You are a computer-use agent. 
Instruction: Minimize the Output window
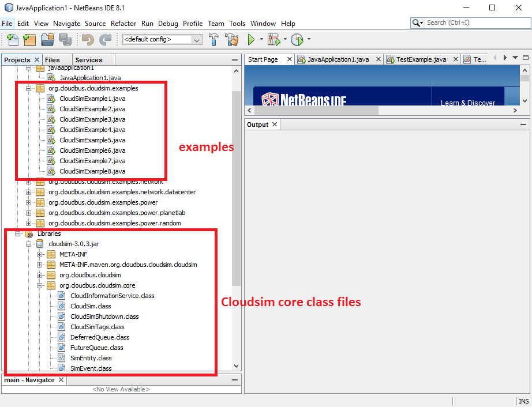(x=523, y=125)
